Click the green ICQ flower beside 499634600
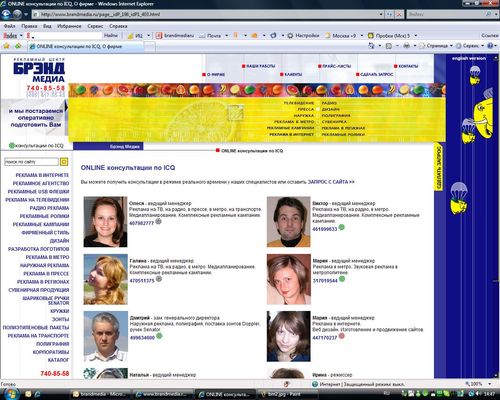Image resolution: width=500 pixels, height=400 pixels. tap(159, 336)
